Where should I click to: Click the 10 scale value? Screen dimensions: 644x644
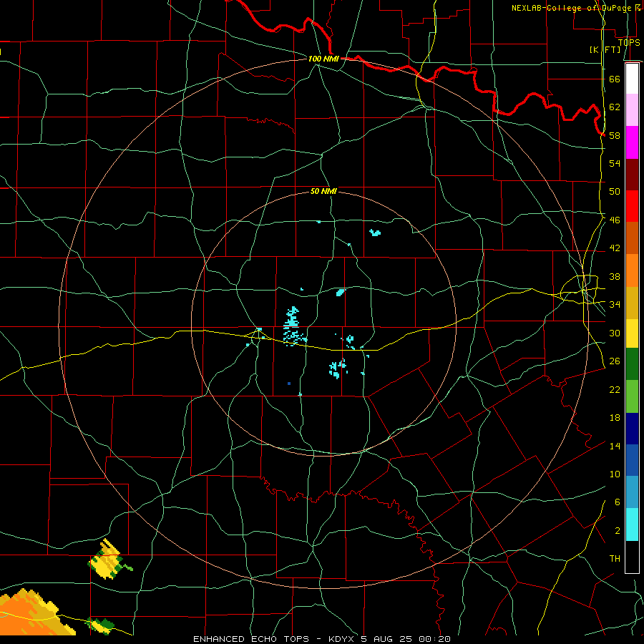[x=615, y=474]
